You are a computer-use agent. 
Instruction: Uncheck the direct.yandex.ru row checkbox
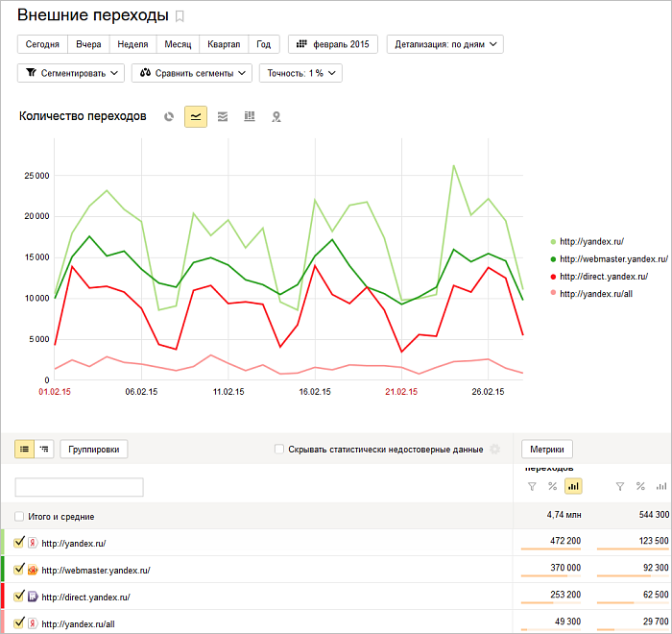(x=19, y=596)
